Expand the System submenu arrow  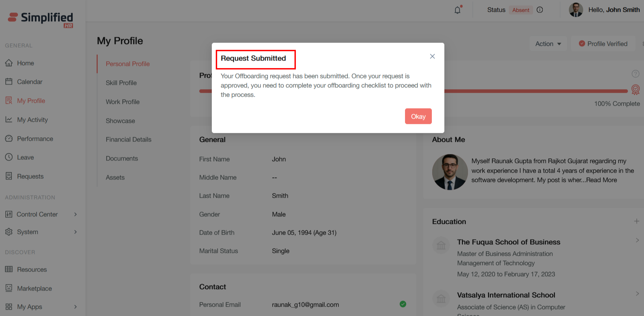[75, 232]
